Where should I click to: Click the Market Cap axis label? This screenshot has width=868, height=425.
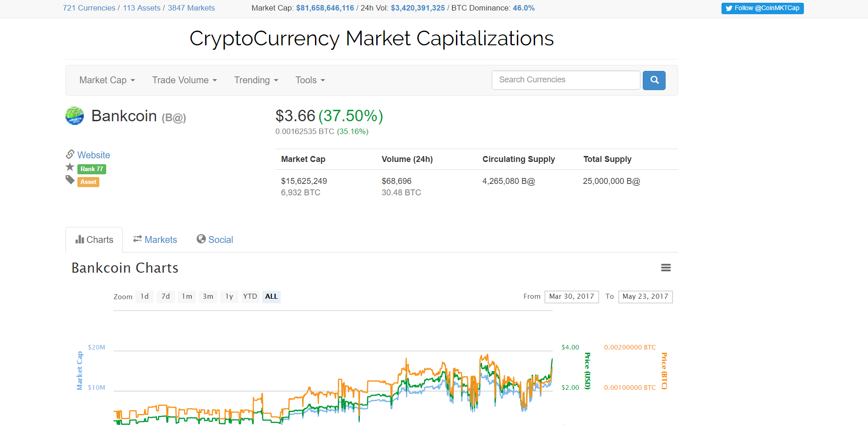tap(80, 371)
